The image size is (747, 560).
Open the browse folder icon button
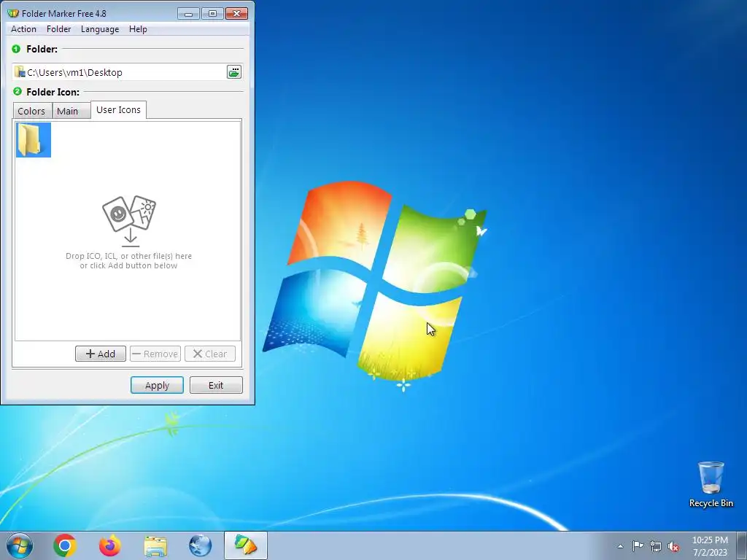(234, 72)
